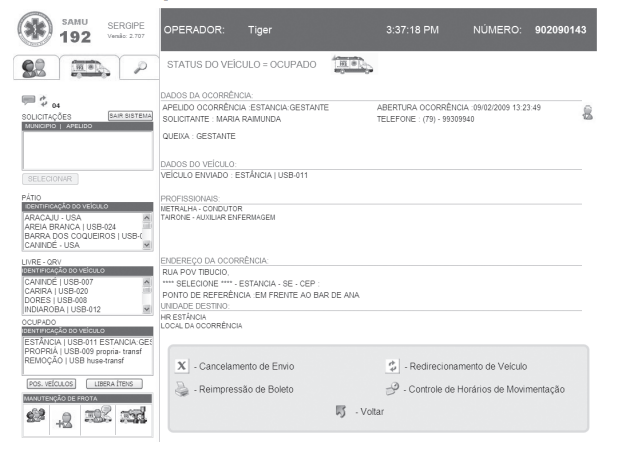This screenshot has width=635, height=463.
Task: Click the Voltar back icon
Action: click(x=339, y=411)
